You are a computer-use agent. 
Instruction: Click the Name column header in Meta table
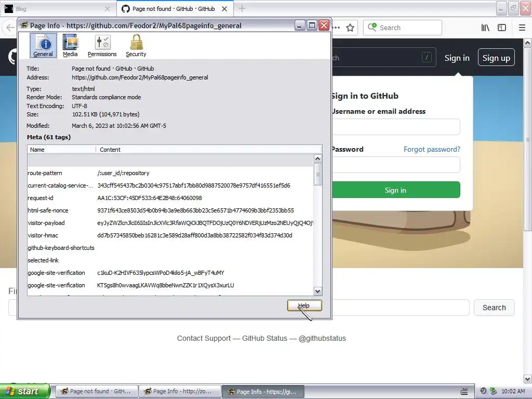pyautogui.click(x=61, y=150)
